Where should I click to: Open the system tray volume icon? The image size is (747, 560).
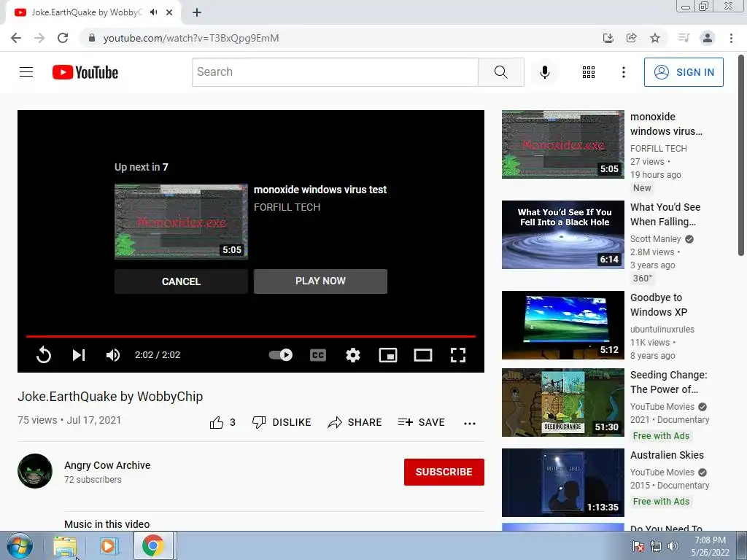pyautogui.click(x=673, y=546)
